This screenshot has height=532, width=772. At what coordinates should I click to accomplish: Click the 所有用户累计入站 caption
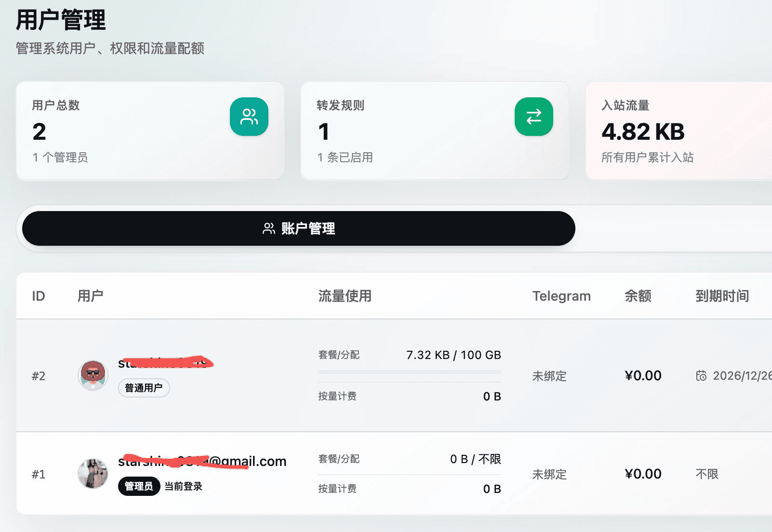pyautogui.click(x=647, y=157)
